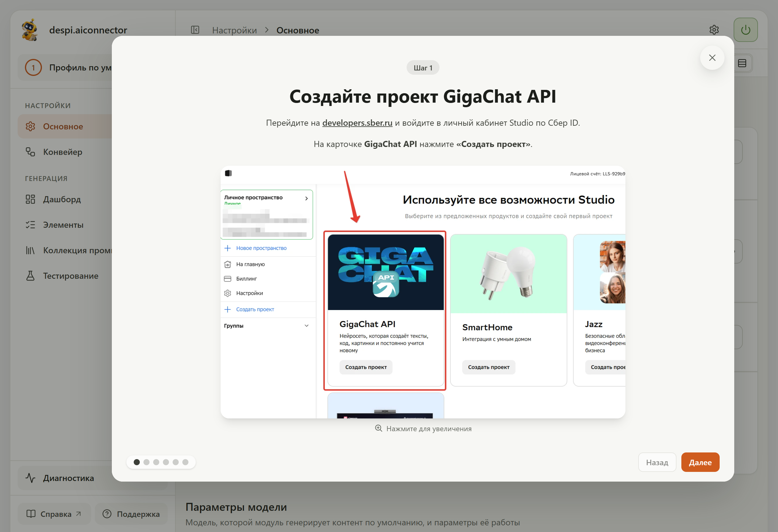Open the Поддержка button
This screenshot has width=778, height=532.
[x=131, y=513]
